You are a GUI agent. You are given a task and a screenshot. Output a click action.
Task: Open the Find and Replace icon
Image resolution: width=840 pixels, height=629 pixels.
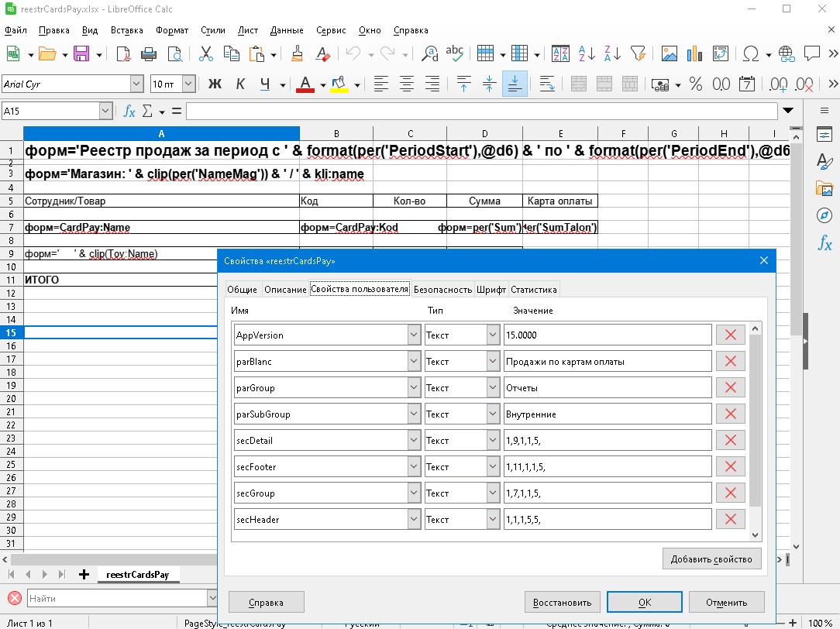429,54
